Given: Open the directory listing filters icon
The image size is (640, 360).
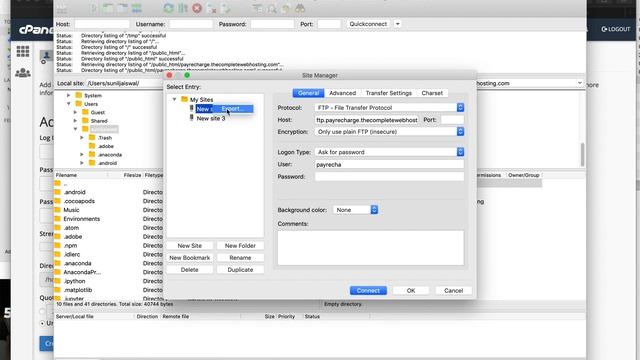Looking at the screenshot, I should click(257, 8).
